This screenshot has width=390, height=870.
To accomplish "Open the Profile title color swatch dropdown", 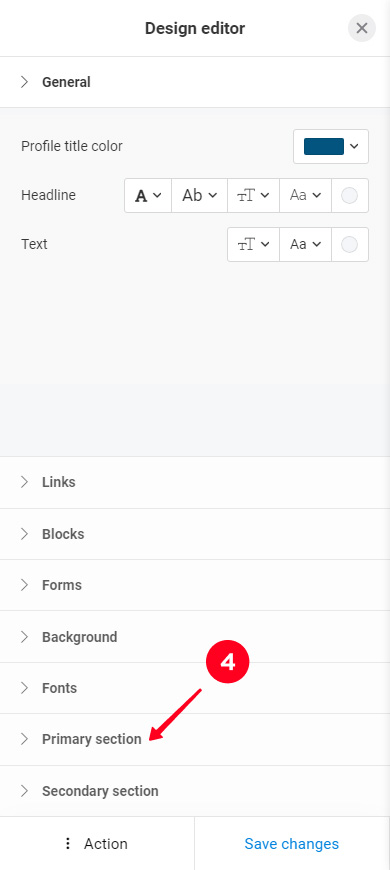I will coord(331,146).
